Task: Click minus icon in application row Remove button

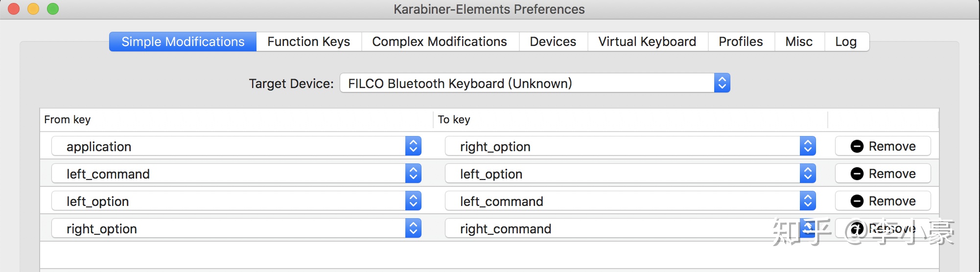Action: tap(857, 146)
